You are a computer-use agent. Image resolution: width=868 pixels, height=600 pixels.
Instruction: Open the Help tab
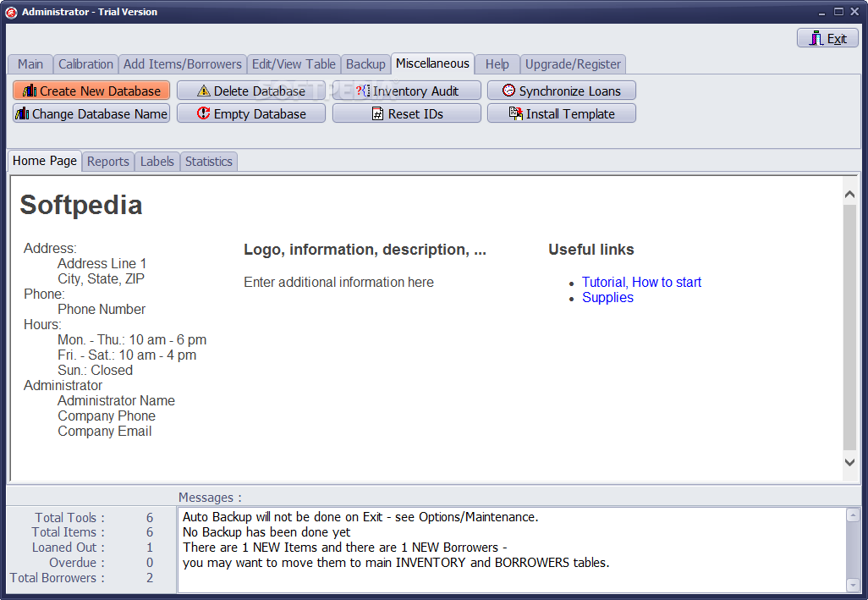click(497, 64)
